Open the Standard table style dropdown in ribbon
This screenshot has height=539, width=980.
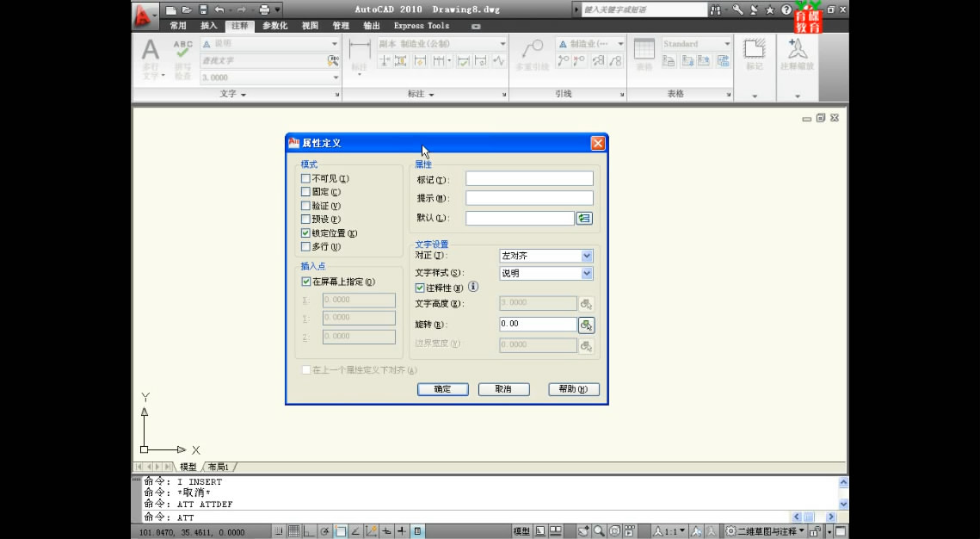click(696, 44)
